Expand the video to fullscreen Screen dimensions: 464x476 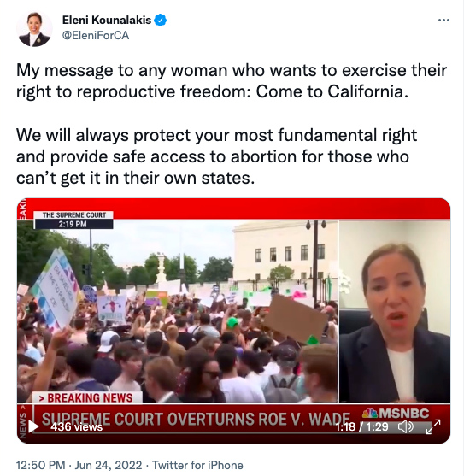[433, 426]
